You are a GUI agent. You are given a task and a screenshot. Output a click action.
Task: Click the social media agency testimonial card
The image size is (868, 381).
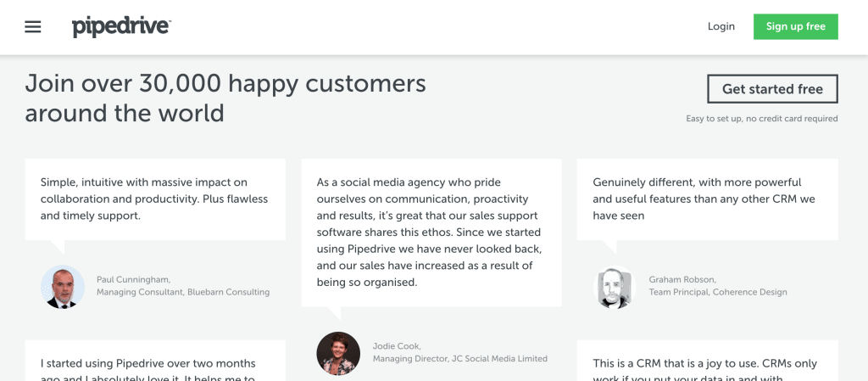click(x=431, y=233)
